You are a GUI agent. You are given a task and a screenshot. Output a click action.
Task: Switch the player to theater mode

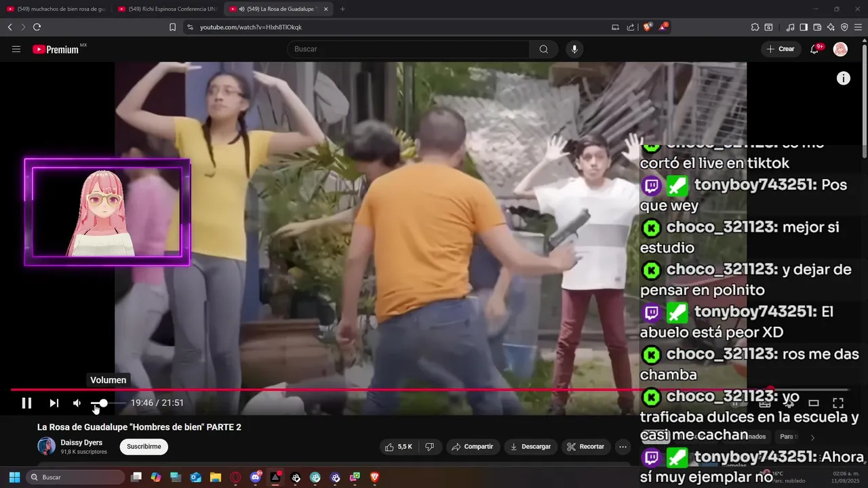(x=814, y=403)
